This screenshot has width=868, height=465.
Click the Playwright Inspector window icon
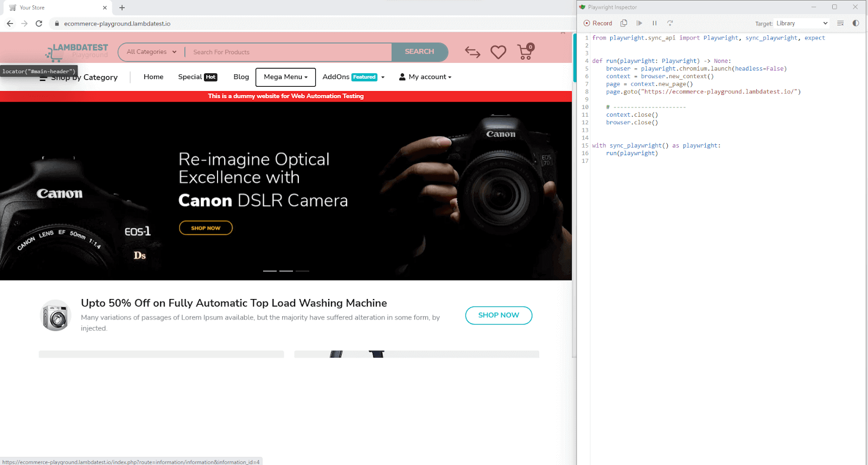(x=583, y=7)
